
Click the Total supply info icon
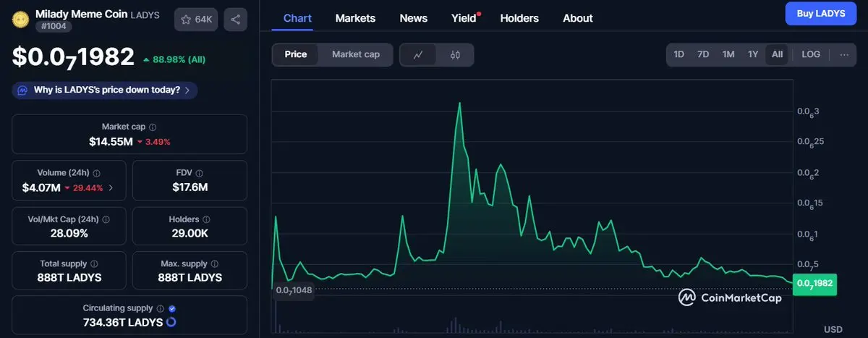[x=94, y=264]
